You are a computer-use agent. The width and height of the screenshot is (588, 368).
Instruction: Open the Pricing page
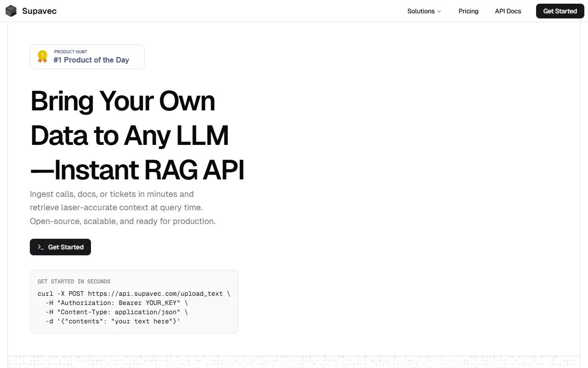point(469,11)
